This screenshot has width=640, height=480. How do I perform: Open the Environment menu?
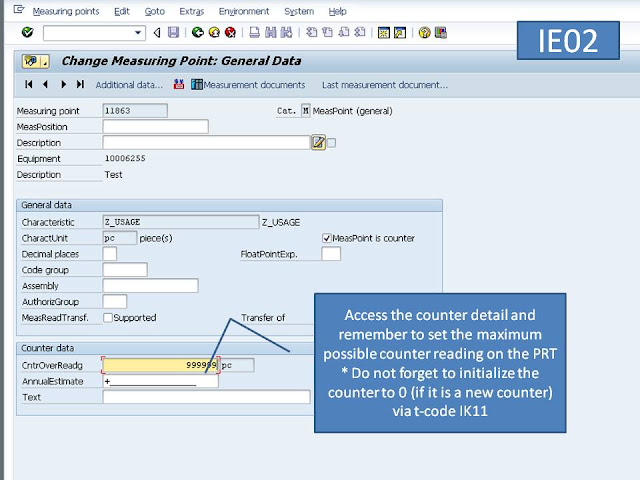click(244, 11)
